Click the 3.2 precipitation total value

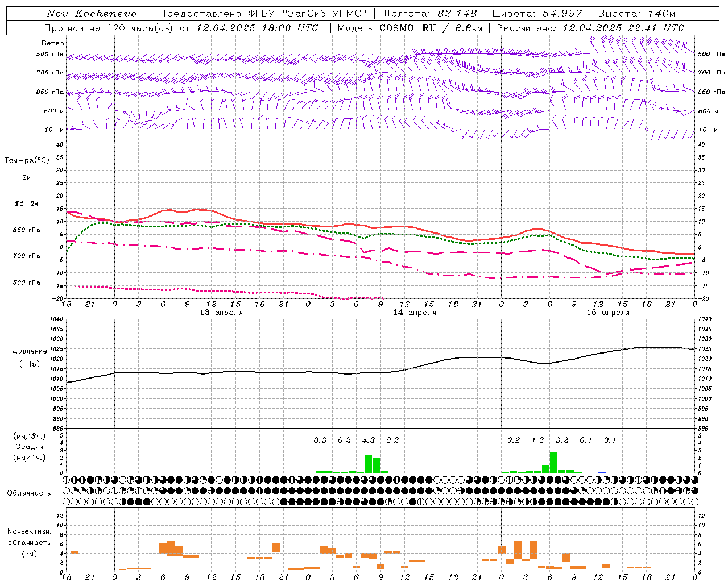click(562, 440)
